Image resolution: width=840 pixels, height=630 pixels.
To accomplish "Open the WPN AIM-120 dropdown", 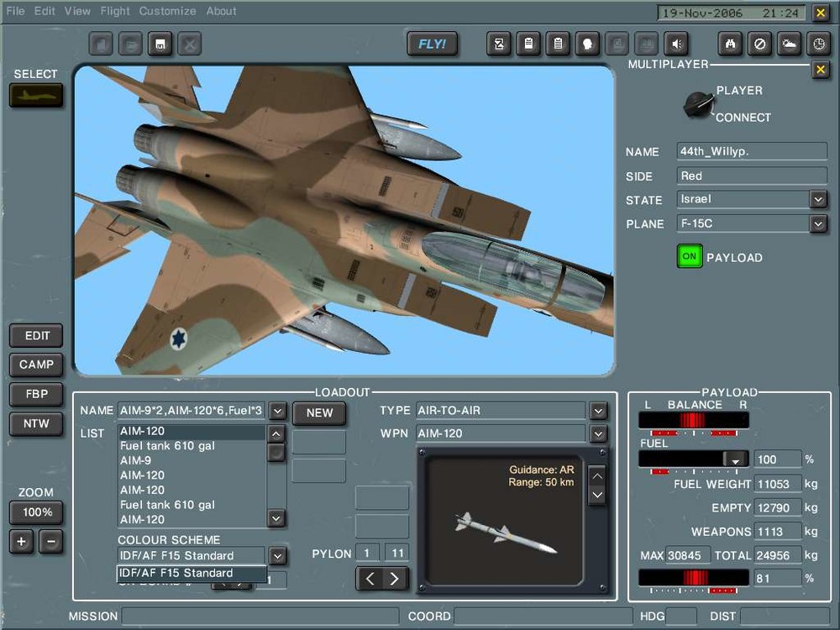I will [x=597, y=434].
